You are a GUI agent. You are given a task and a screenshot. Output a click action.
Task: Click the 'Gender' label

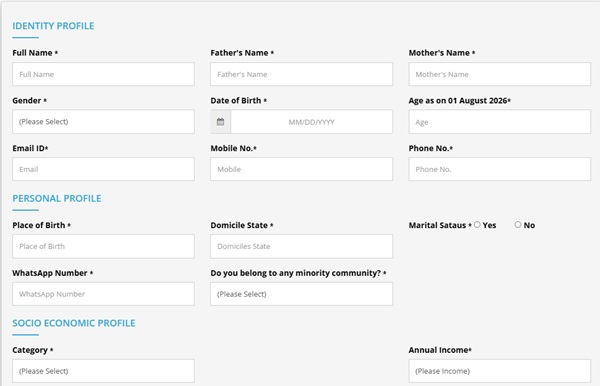coord(29,101)
